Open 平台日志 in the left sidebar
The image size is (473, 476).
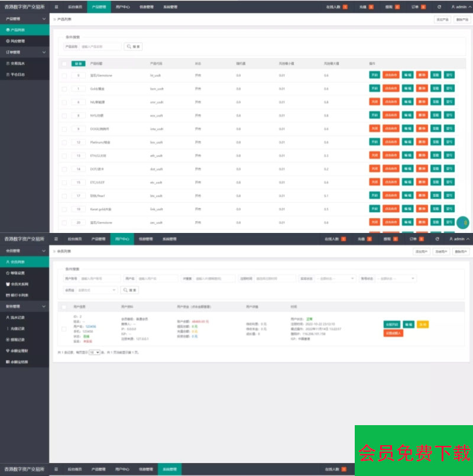[18, 75]
